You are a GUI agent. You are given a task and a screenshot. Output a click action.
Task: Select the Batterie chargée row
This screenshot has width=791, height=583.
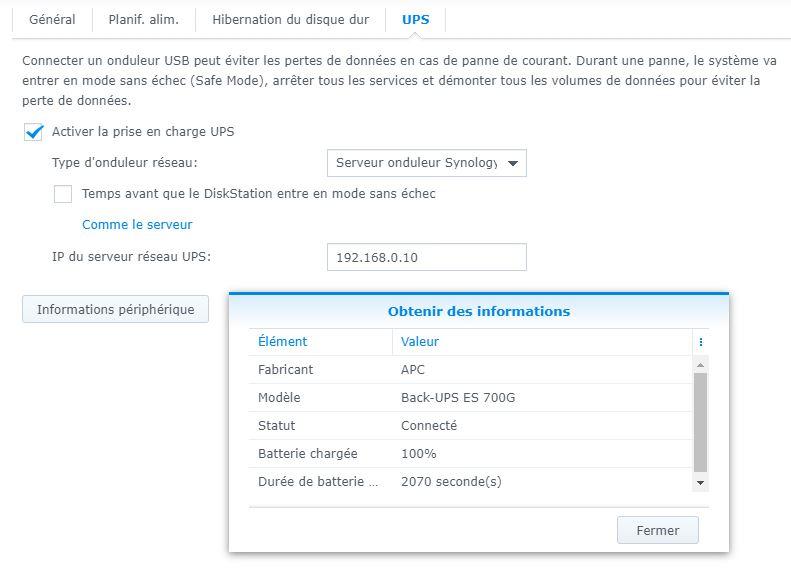coord(471,453)
